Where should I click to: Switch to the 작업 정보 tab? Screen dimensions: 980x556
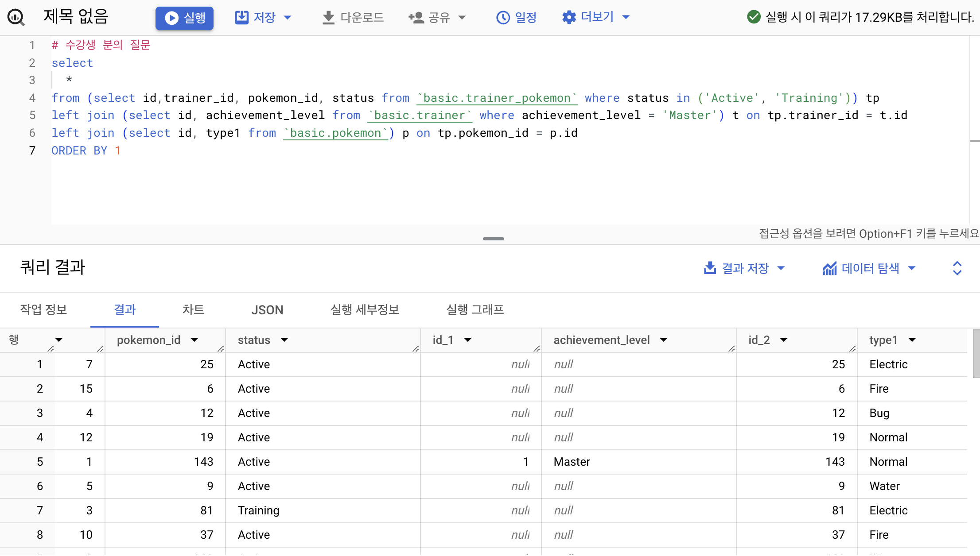pos(43,309)
